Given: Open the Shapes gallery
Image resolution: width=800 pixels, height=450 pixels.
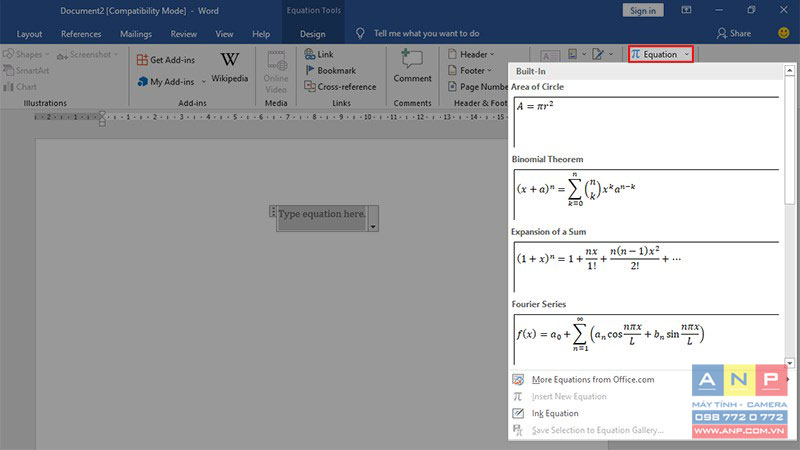Looking at the screenshot, I should [25, 54].
